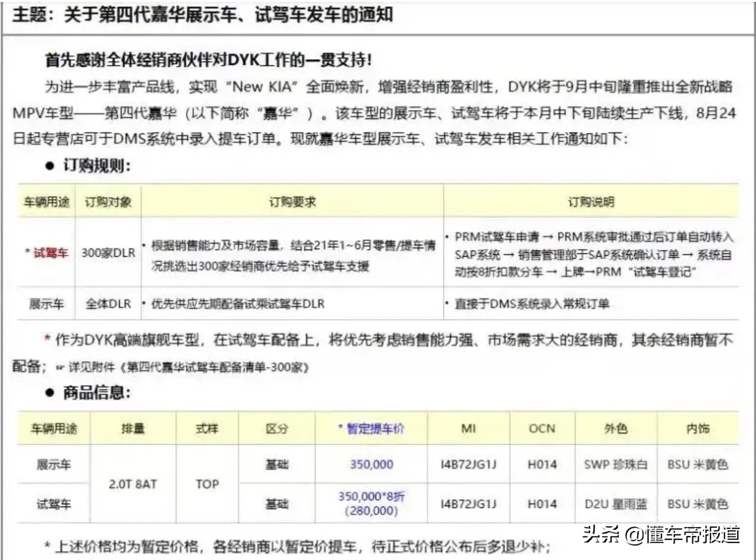756x560 pixels.
Task: Select the 商品信息 section heading
Action: coord(96,393)
